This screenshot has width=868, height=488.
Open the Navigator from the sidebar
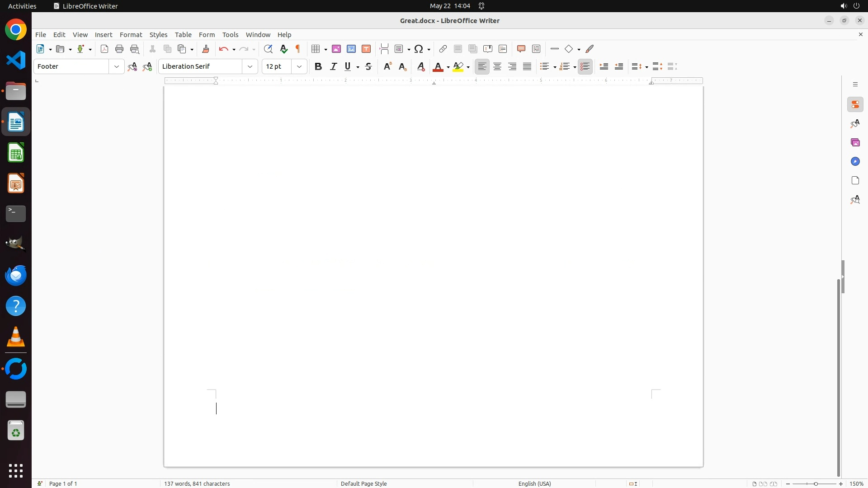pyautogui.click(x=855, y=162)
